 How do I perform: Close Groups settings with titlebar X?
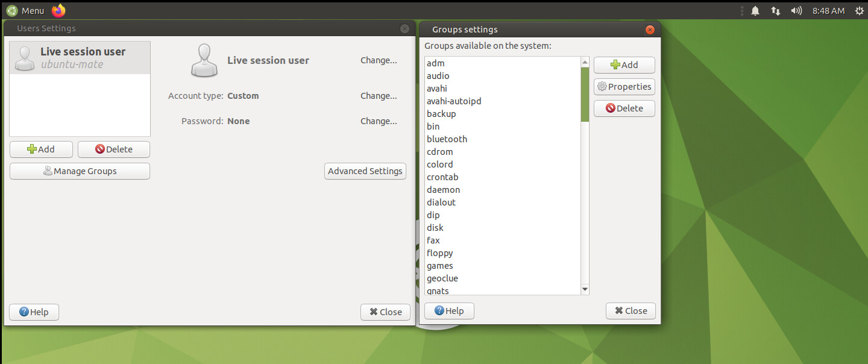coord(650,30)
